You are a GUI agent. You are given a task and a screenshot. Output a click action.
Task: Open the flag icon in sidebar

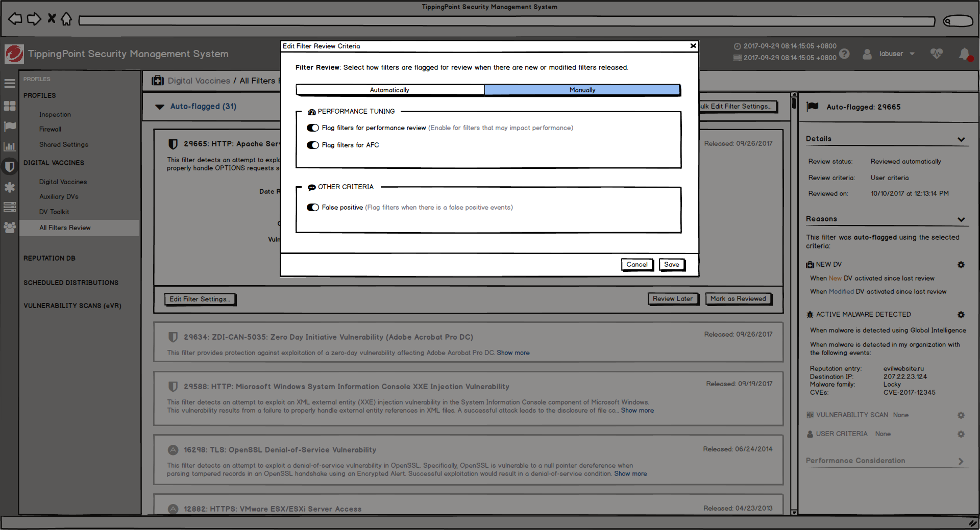[x=10, y=126]
